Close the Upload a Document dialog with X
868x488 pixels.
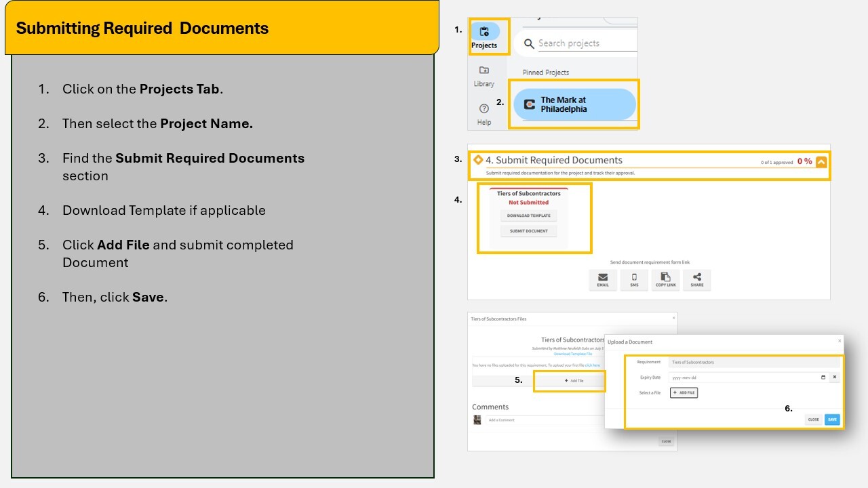pos(840,341)
